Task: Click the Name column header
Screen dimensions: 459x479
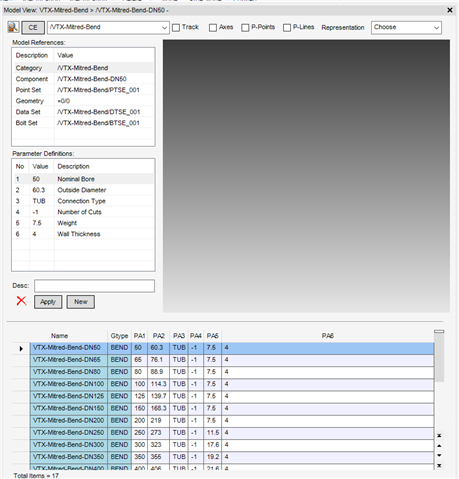Action: (x=60, y=336)
